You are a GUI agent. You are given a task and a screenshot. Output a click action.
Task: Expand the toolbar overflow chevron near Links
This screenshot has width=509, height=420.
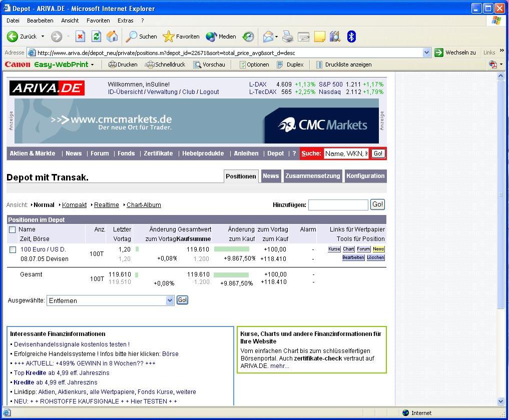(501, 50)
